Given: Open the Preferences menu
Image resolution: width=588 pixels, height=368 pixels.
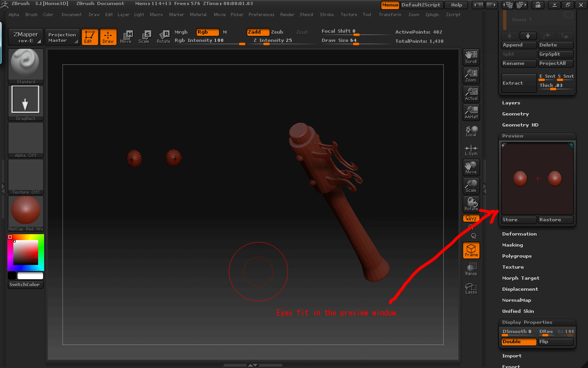Looking at the screenshot, I should (x=261, y=15).
